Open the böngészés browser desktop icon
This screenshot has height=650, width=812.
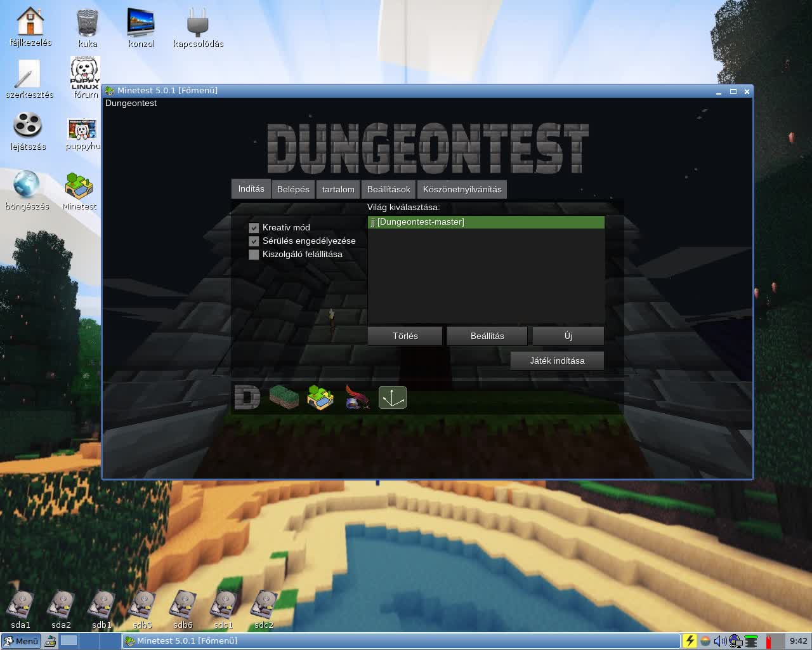(27, 190)
